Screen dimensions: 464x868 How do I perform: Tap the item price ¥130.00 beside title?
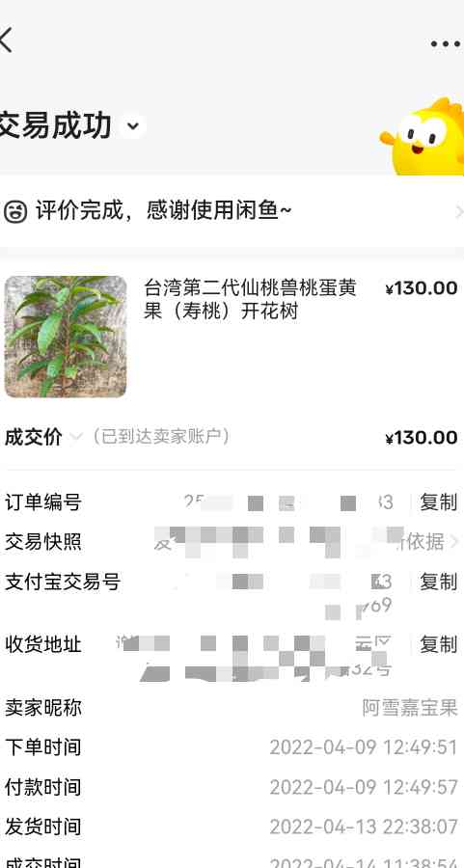(422, 288)
